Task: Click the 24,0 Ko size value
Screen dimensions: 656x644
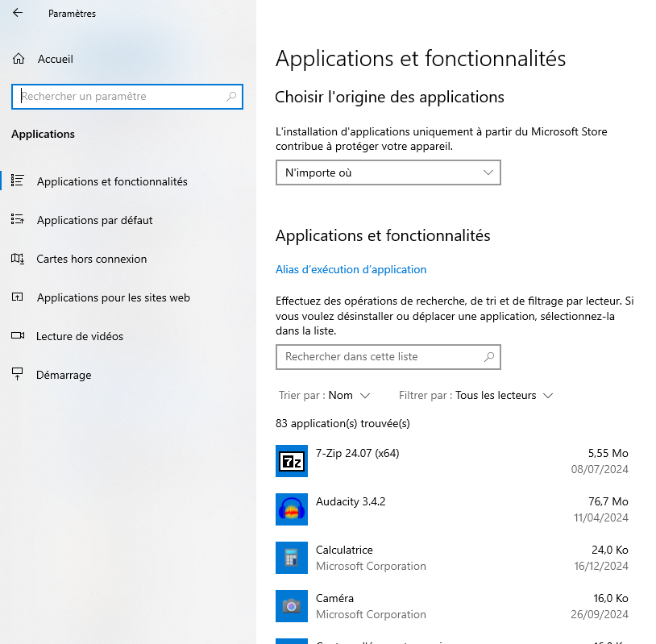Action: pyautogui.click(x=610, y=550)
